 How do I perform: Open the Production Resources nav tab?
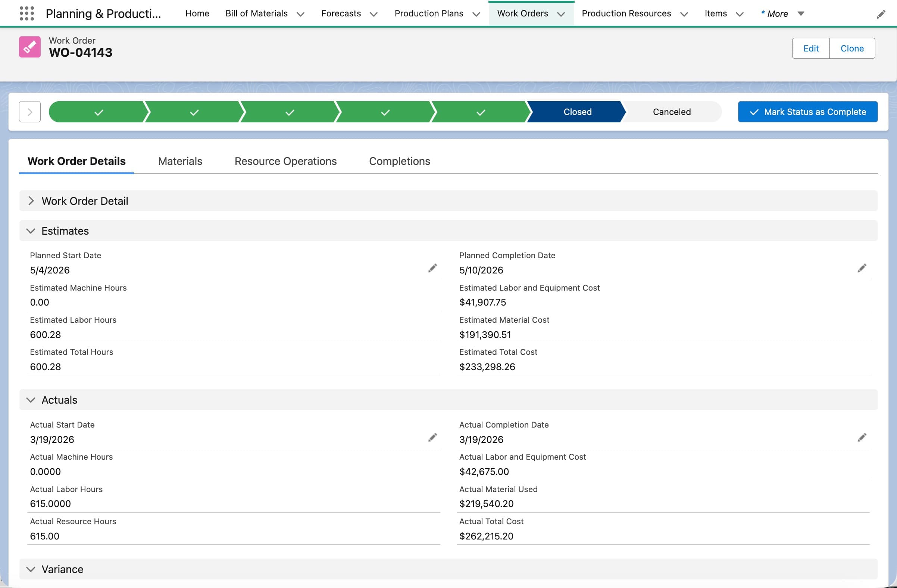[626, 13]
